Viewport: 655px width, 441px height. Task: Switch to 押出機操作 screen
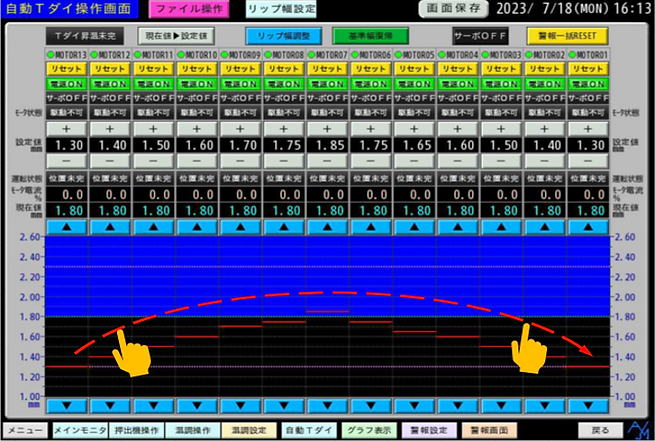pyautogui.click(x=137, y=431)
